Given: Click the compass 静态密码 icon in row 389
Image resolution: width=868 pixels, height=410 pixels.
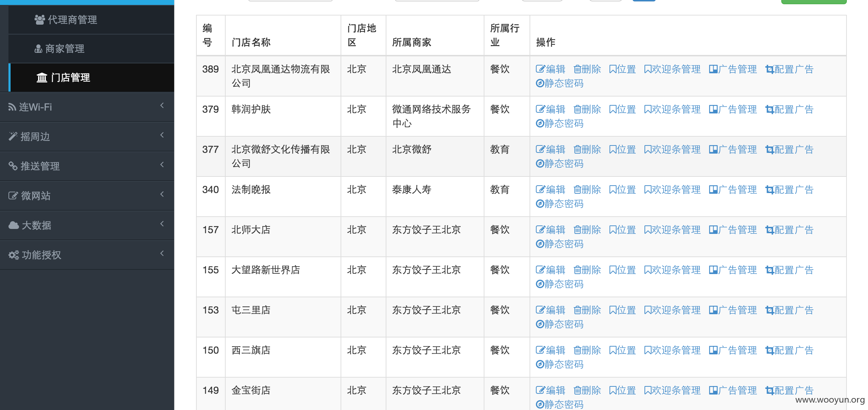Looking at the screenshot, I should tap(540, 83).
